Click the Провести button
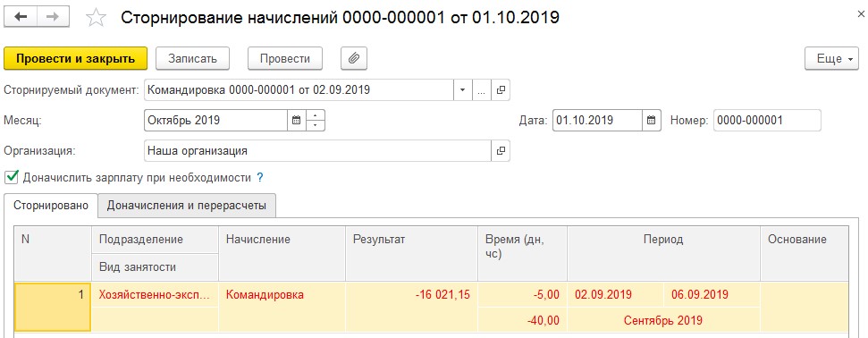 coord(285,59)
